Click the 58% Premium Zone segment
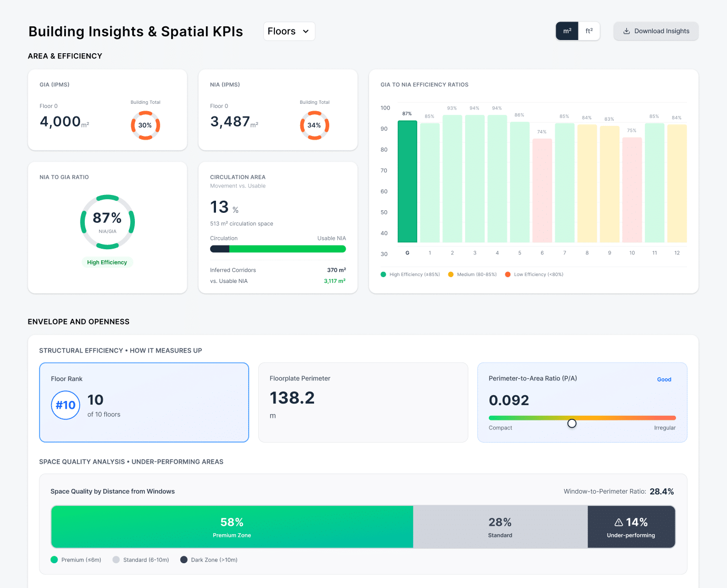The height and width of the screenshot is (588, 727). (232, 527)
